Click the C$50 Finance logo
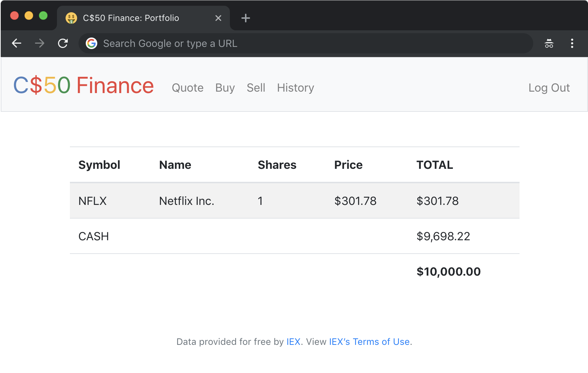The width and height of the screenshot is (588, 373). 84,86
